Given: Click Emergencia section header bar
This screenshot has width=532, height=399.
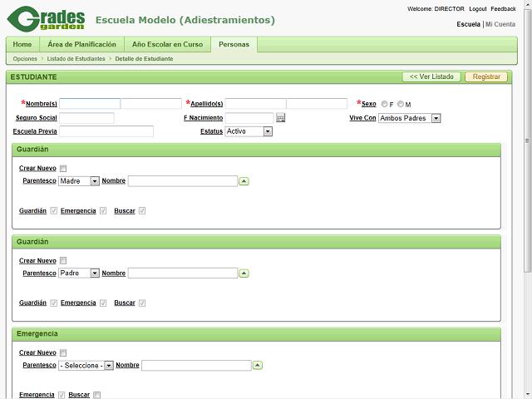Looking at the screenshot, I should coord(257,334).
